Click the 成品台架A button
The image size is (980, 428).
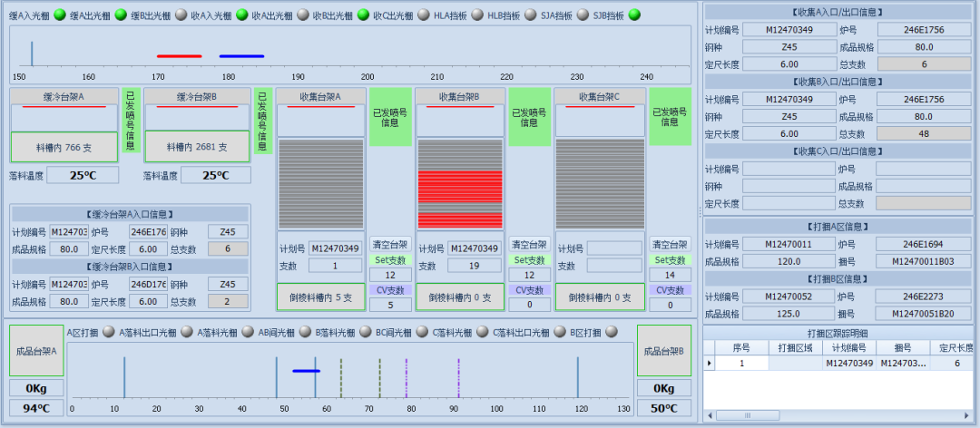[x=36, y=351]
